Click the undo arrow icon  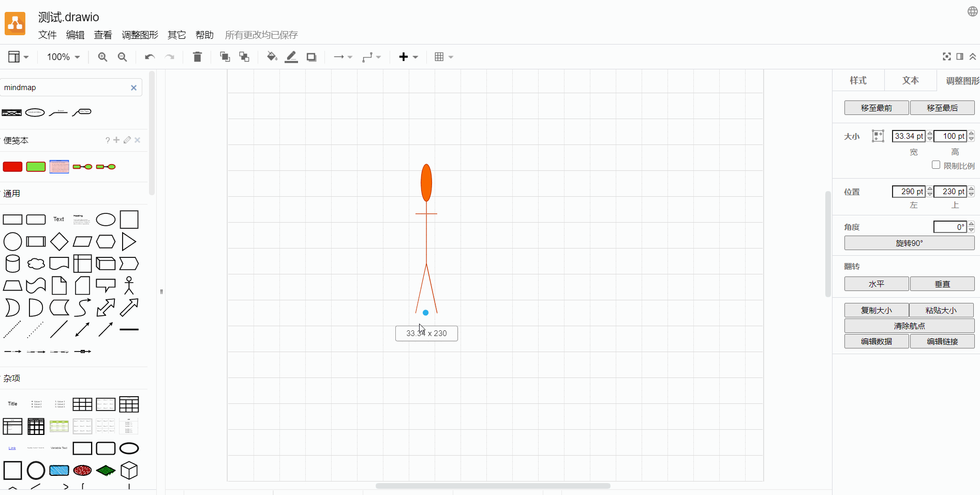150,57
